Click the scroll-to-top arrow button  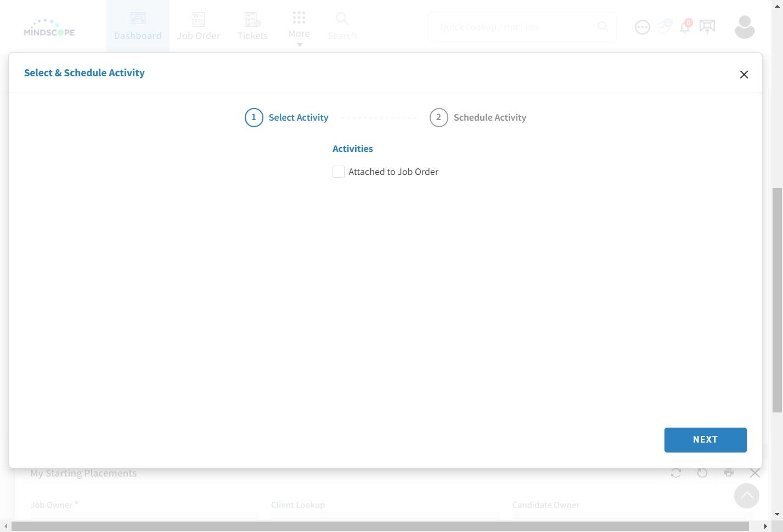(747, 496)
